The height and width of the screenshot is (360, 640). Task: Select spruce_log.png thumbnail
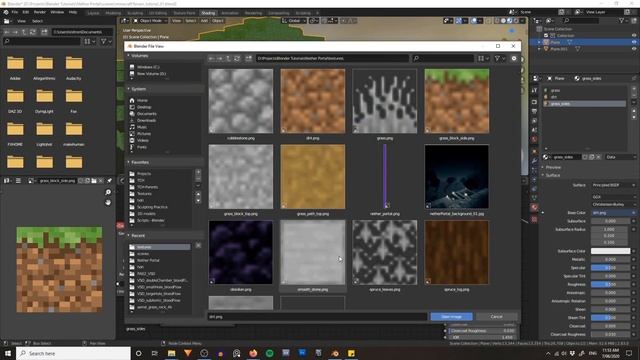pos(456,252)
